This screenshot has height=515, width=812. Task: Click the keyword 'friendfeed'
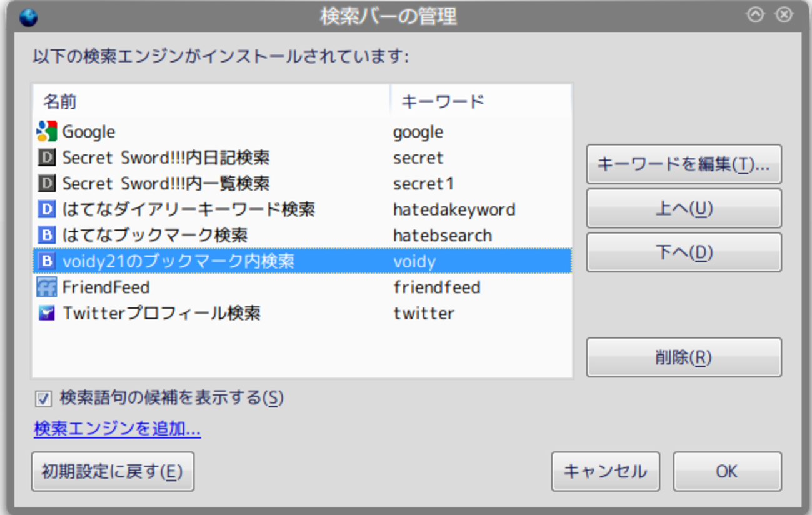tap(437, 287)
